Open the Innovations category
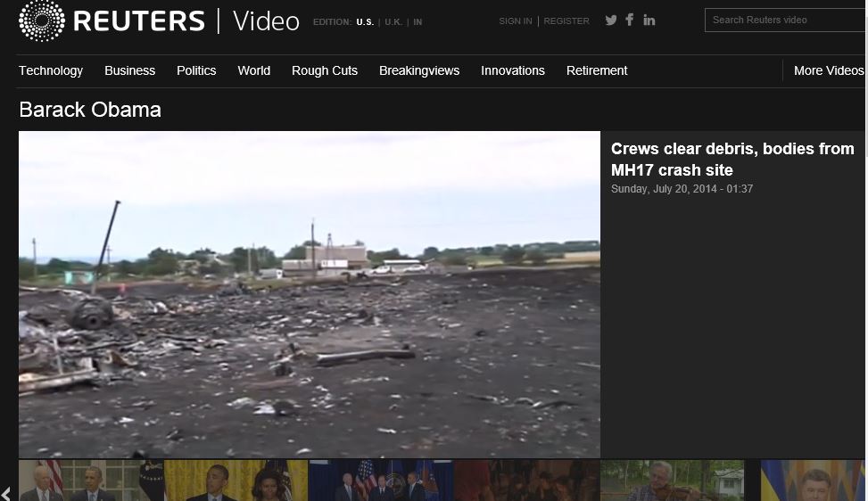Image resolution: width=868 pixels, height=501 pixels. pyautogui.click(x=513, y=70)
